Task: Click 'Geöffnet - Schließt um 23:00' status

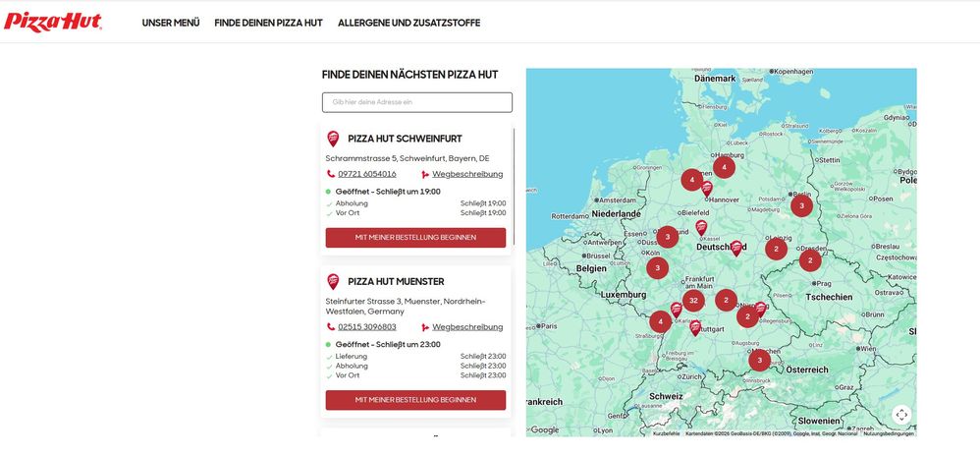Action: [388, 344]
